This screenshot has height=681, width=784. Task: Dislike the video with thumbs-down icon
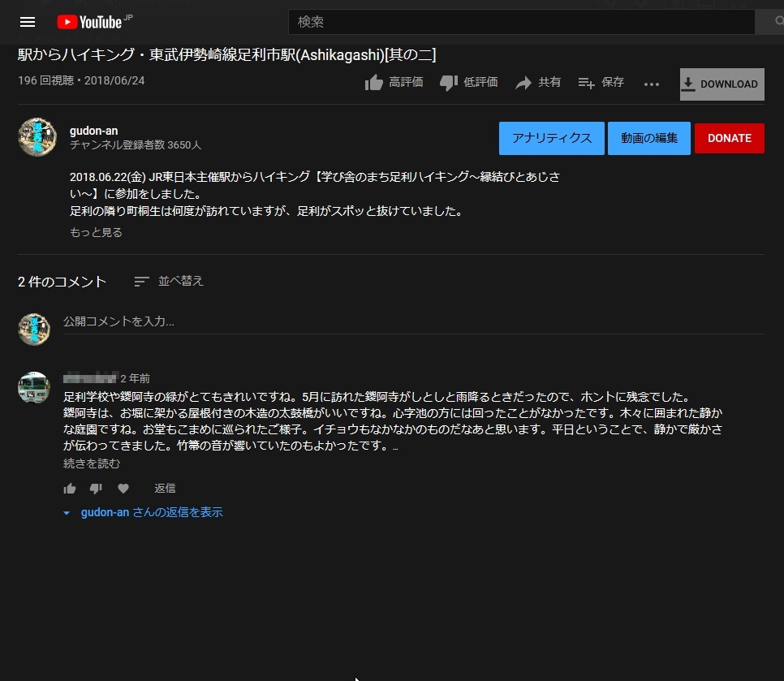[x=449, y=83]
